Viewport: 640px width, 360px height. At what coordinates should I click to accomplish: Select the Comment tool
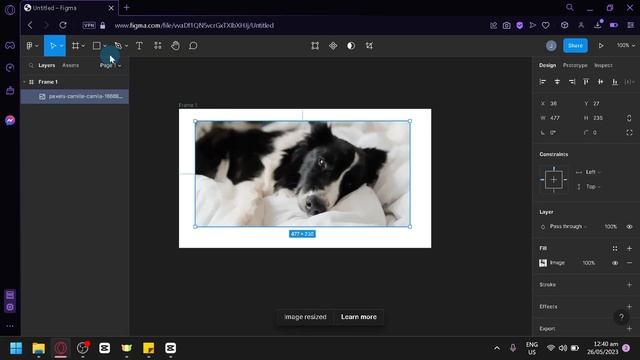pyautogui.click(x=193, y=46)
